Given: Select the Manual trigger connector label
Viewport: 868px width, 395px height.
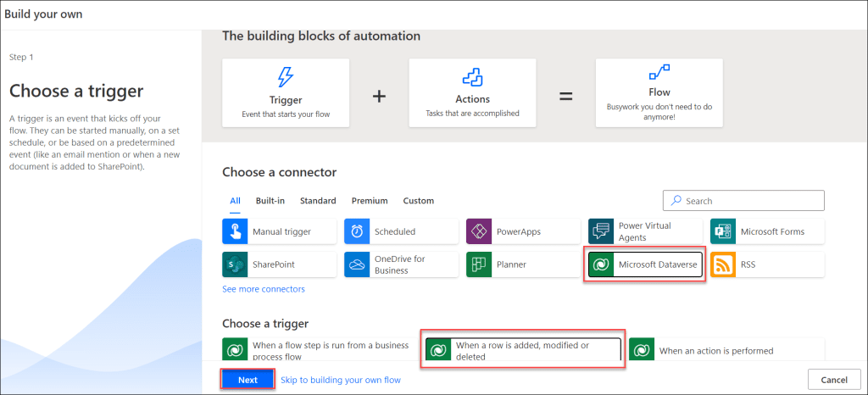Looking at the screenshot, I should tap(281, 231).
